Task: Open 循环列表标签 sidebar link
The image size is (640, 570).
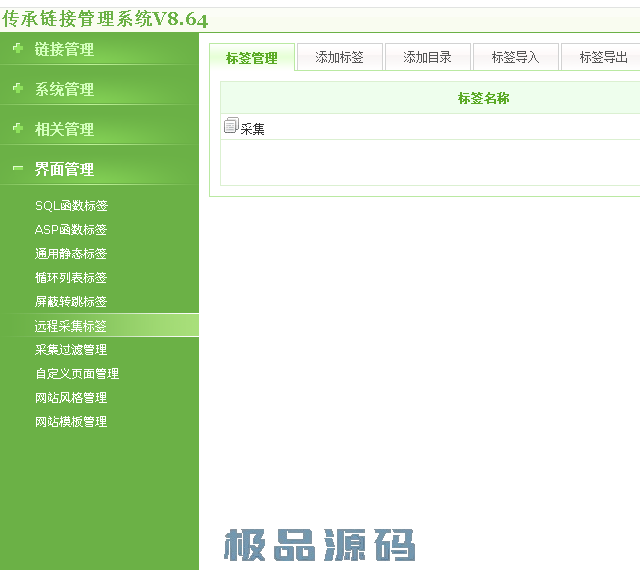Action: click(71, 278)
